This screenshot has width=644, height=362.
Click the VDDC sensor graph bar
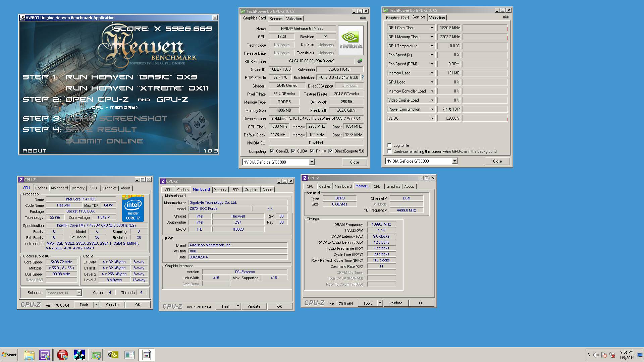click(485, 118)
